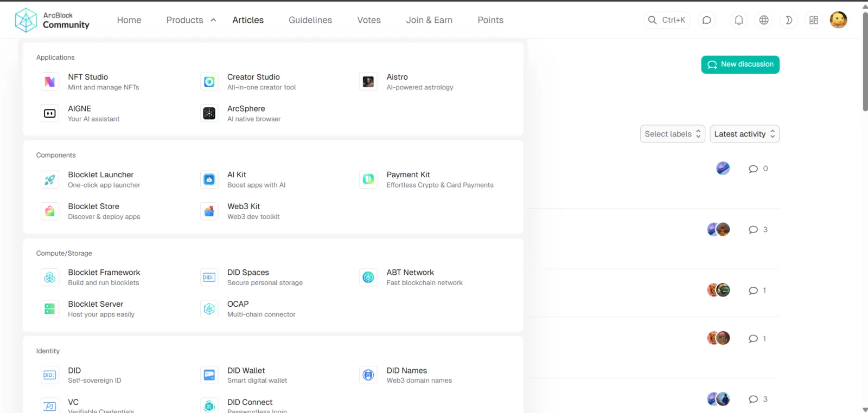Open the chat messages icon in header
868x413 pixels.
click(x=707, y=20)
